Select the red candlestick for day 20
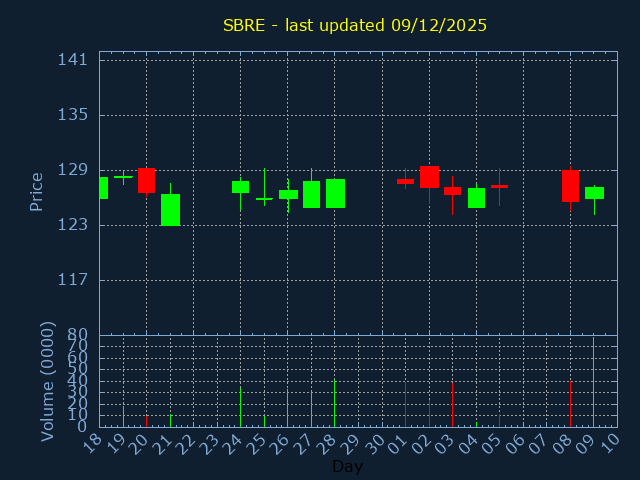 click(x=147, y=180)
